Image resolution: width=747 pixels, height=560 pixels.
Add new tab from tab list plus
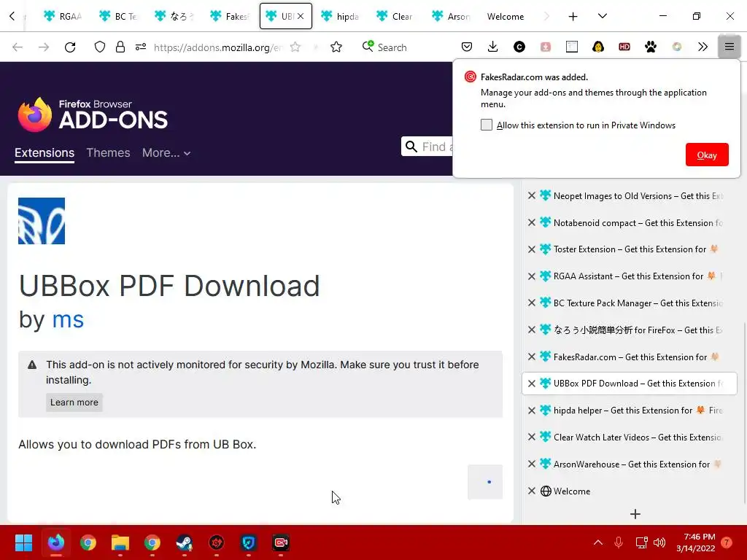(635, 514)
